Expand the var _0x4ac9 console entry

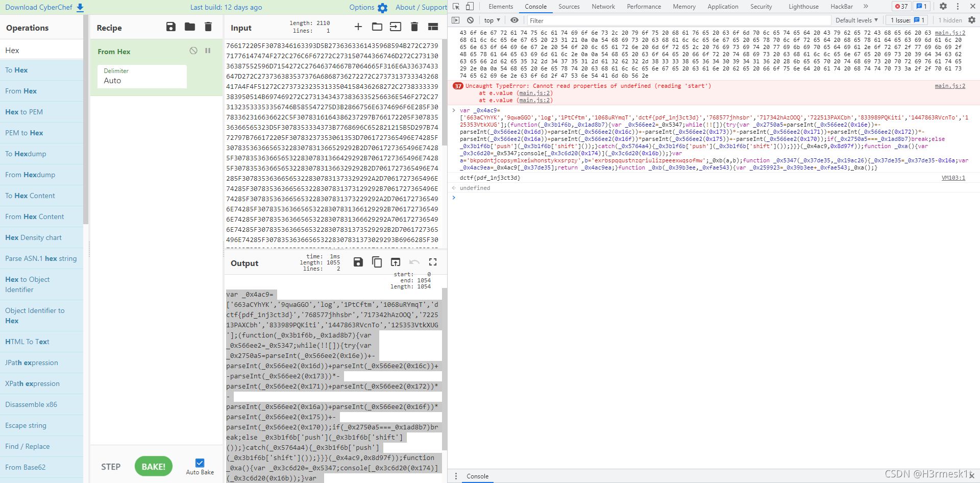tap(453, 110)
